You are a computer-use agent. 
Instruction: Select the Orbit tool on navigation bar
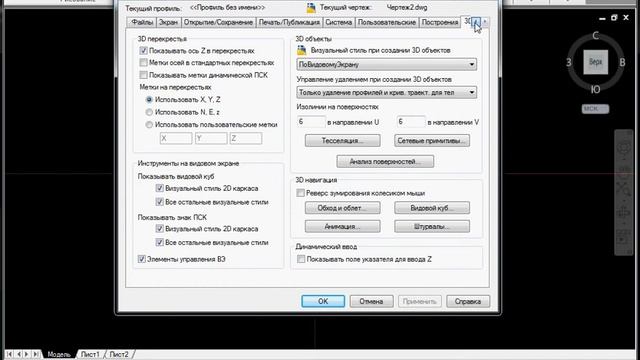click(x=624, y=212)
